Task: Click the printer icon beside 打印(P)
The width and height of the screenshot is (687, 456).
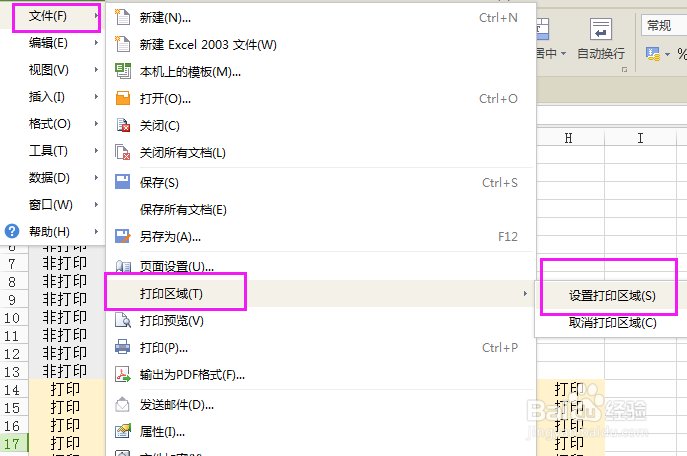Action: click(x=122, y=347)
